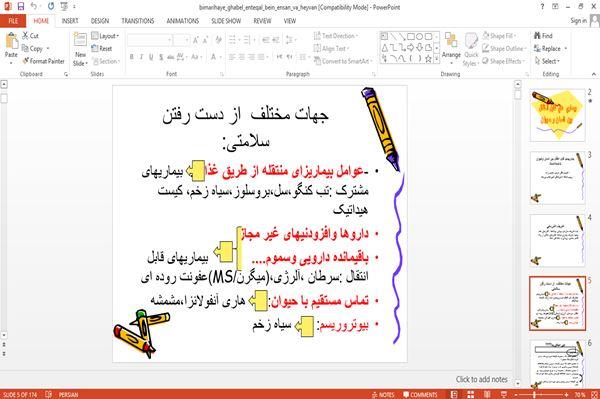Open the font name combo box
Screen dimensions: 600x399
pos(149,40)
